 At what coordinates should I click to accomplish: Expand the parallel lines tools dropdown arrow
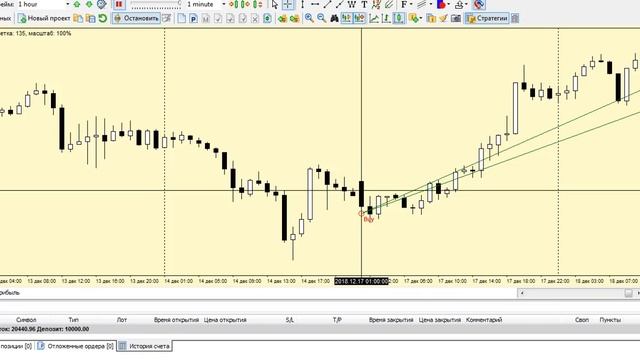point(431,4)
